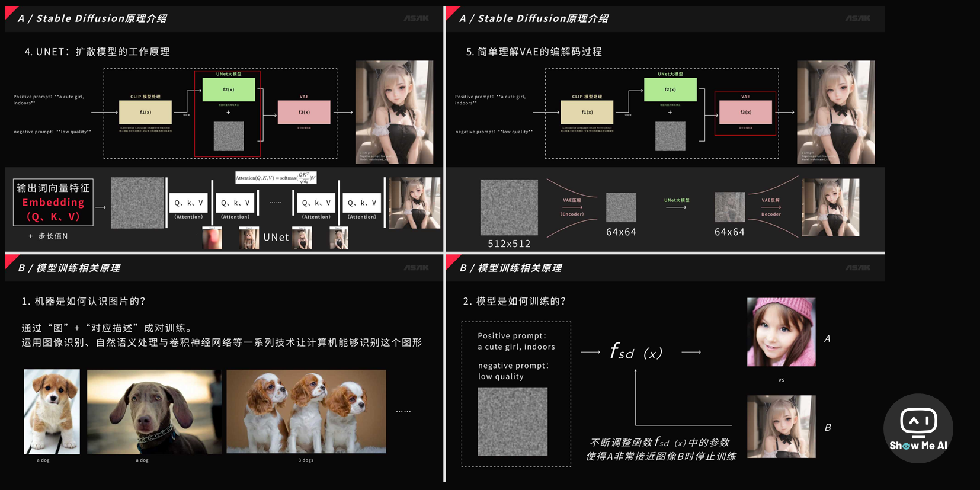Click the noise image inside the dashed prompt box
This screenshot has width=980, height=490.
(513, 422)
